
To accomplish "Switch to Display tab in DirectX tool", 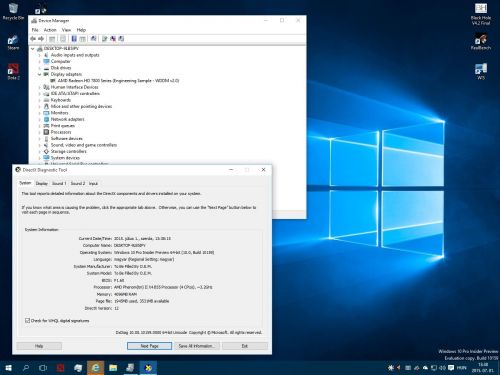I will pyautogui.click(x=42, y=184).
